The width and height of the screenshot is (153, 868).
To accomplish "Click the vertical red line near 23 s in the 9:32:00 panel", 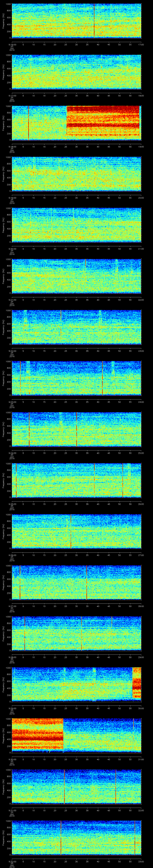I will click(61, 838).
